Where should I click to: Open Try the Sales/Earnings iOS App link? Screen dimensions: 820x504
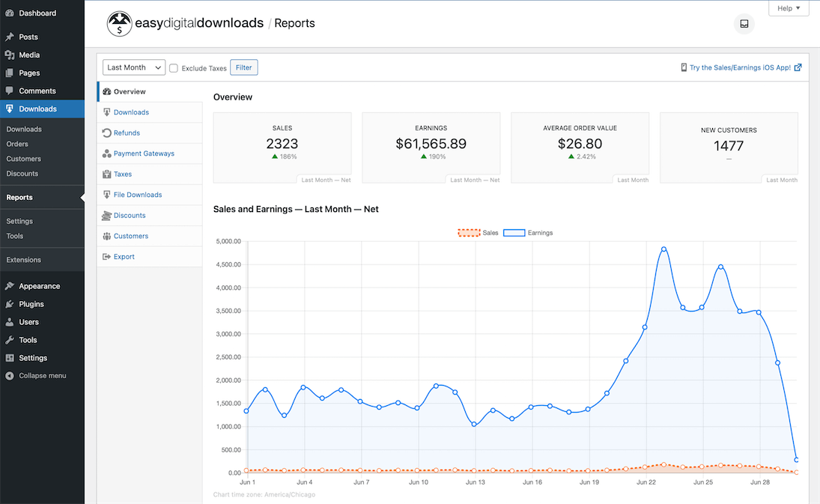(740, 67)
